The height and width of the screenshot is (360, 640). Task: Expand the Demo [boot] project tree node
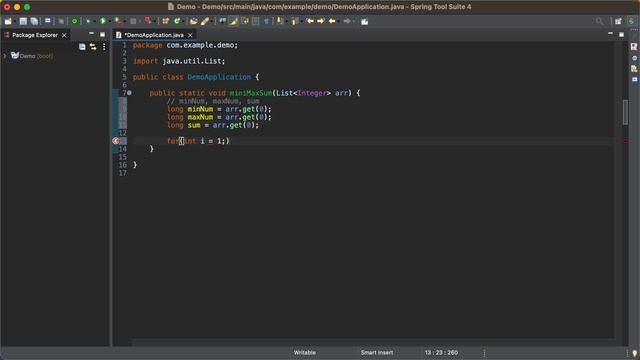coord(5,56)
